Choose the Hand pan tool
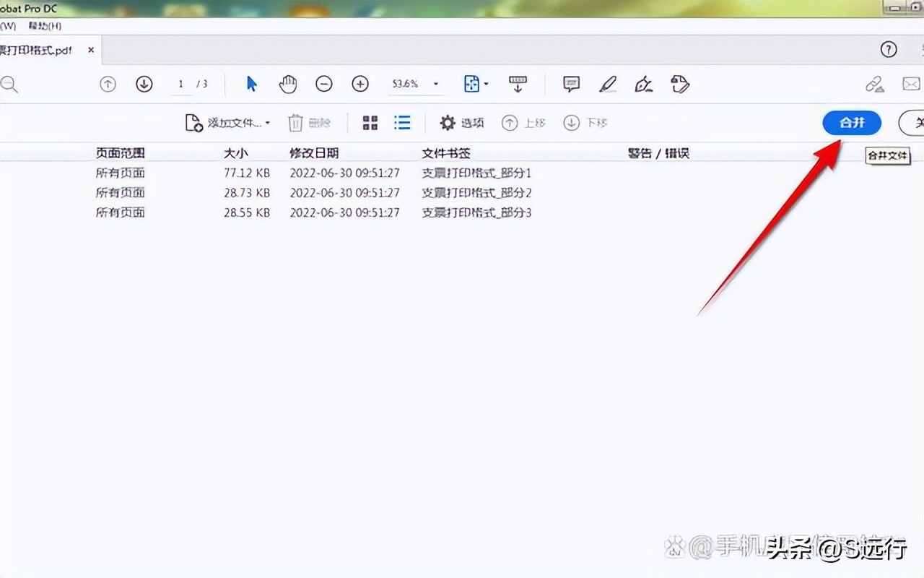Screen dimensions: 924x578 [x=288, y=84]
